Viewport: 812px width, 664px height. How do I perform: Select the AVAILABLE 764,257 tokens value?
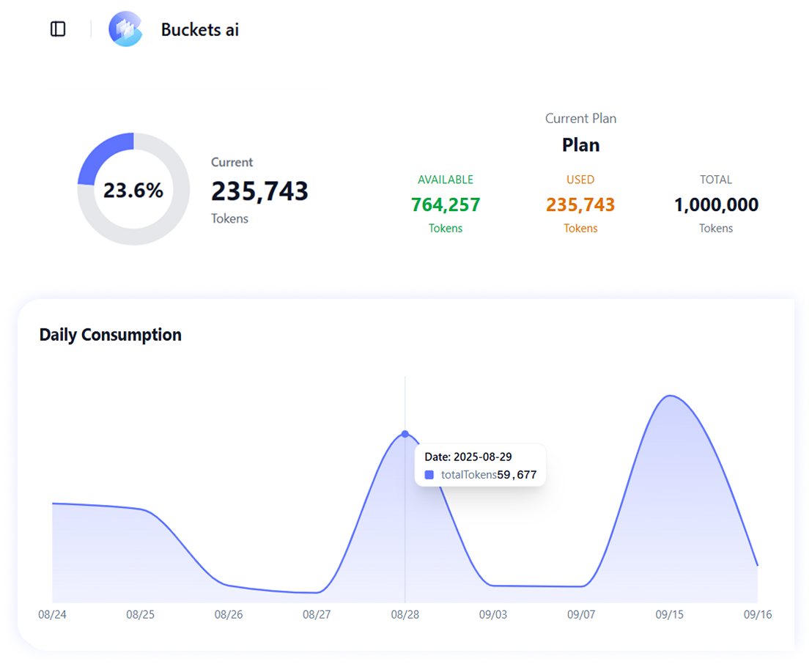click(x=446, y=204)
